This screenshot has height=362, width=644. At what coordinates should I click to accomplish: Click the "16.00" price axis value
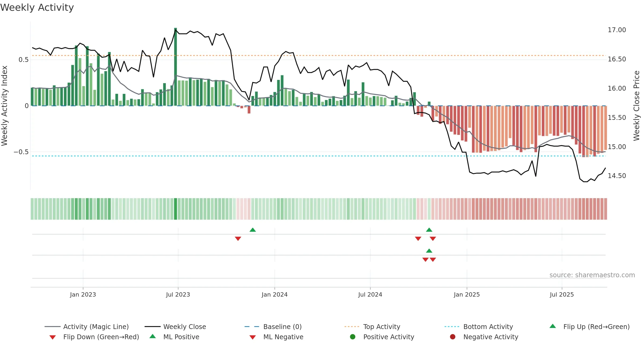(617, 88)
